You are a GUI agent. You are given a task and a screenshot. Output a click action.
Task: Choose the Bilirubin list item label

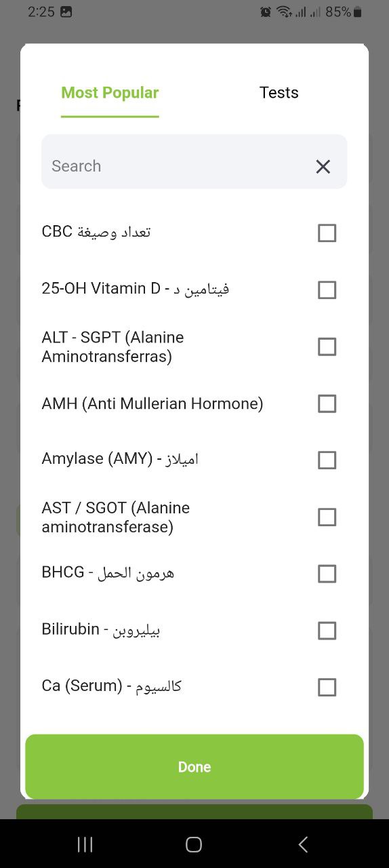101,629
